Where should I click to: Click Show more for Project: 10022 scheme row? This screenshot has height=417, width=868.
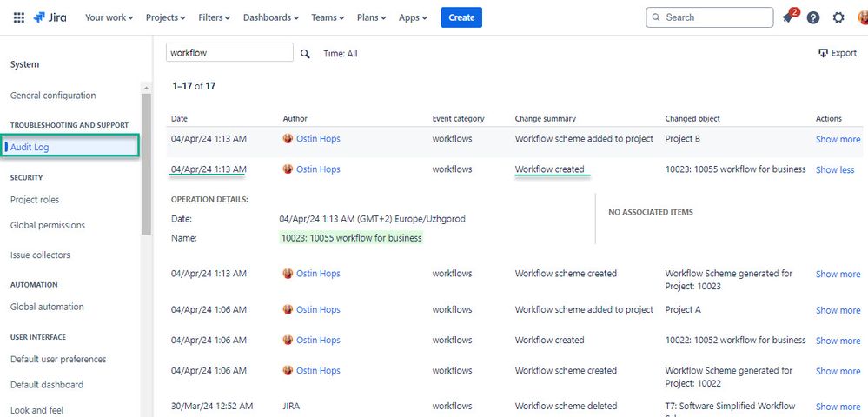coord(838,371)
